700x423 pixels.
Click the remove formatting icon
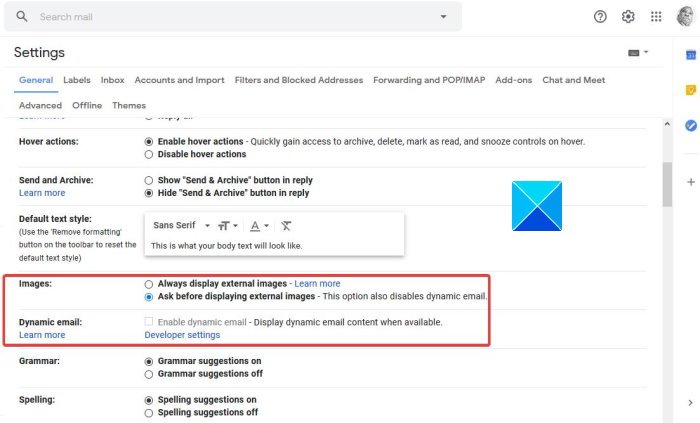(286, 226)
